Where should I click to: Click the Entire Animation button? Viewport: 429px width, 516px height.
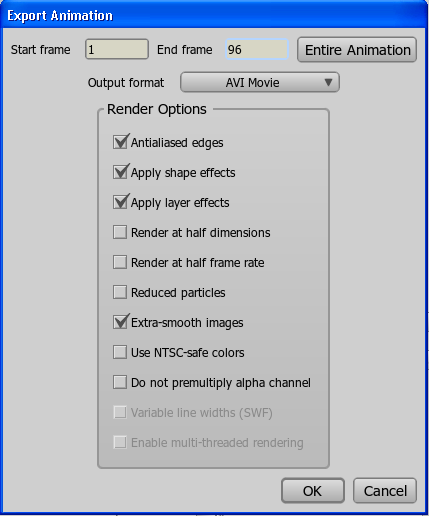coord(357,50)
